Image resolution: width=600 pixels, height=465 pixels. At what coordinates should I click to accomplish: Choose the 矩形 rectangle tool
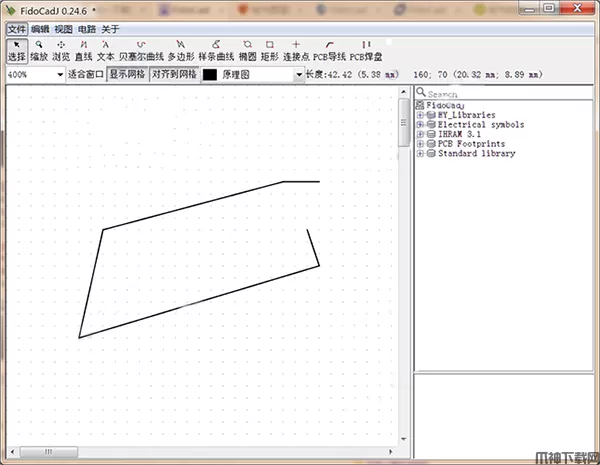point(269,51)
